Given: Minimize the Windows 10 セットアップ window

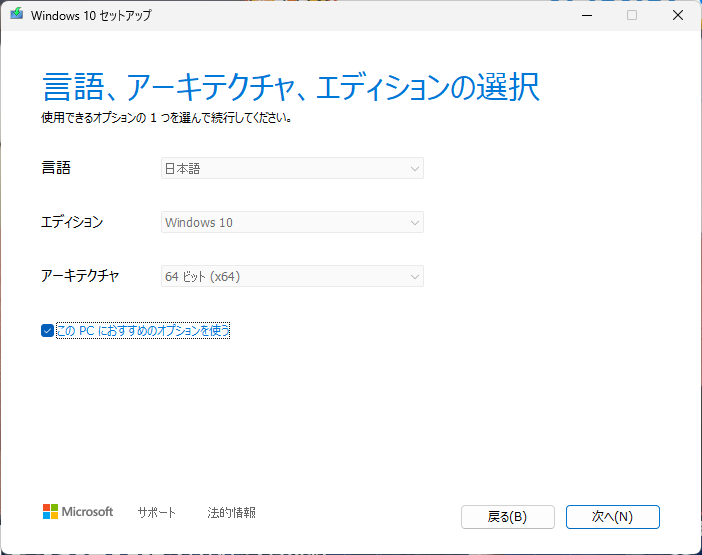Looking at the screenshot, I should pos(587,15).
